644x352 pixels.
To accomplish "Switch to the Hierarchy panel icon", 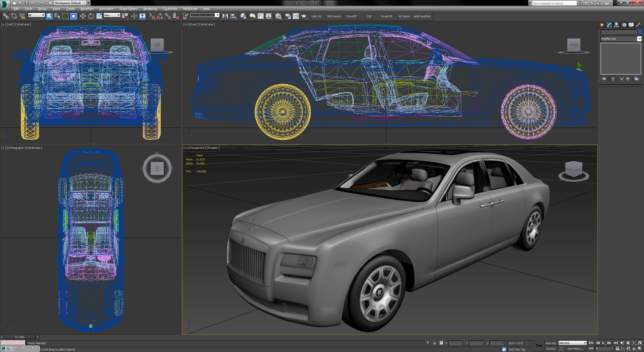I will point(616,25).
